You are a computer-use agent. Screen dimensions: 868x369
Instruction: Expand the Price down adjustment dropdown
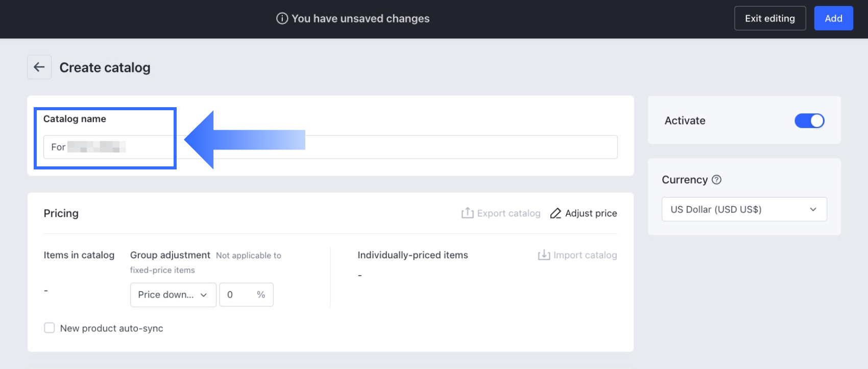coord(173,294)
